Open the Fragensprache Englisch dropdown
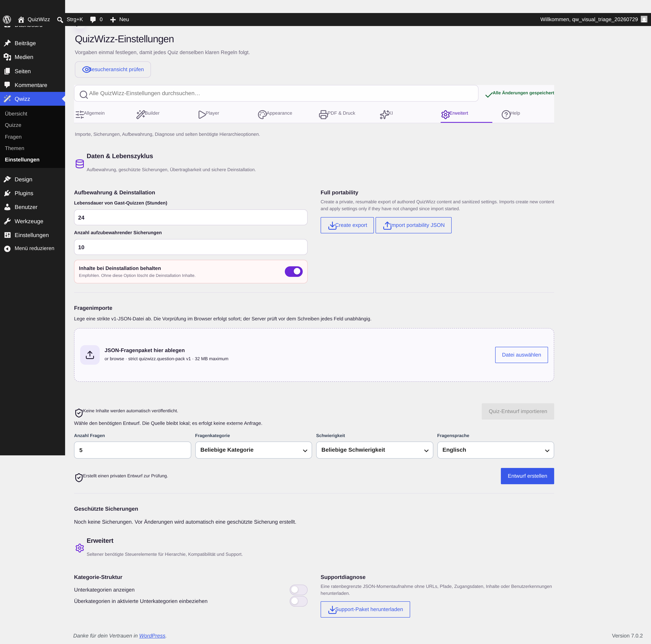This screenshot has width=651, height=644. pyautogui.click(x=495, y=450)
